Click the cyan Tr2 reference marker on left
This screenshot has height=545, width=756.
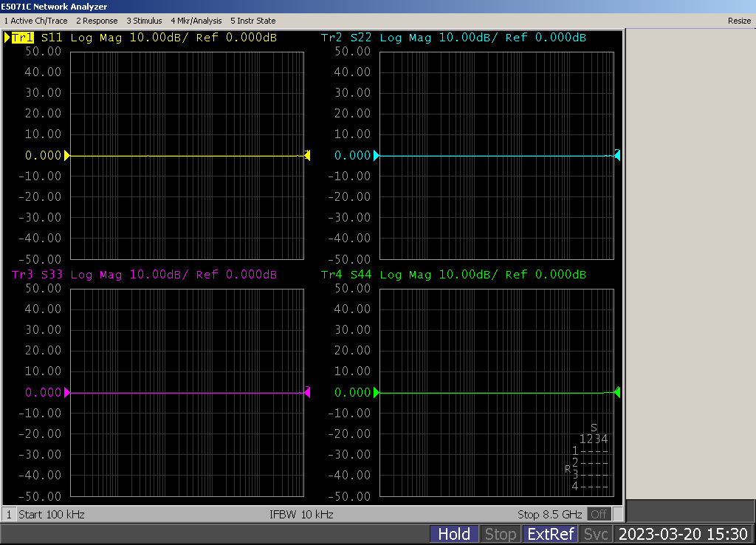377,155
